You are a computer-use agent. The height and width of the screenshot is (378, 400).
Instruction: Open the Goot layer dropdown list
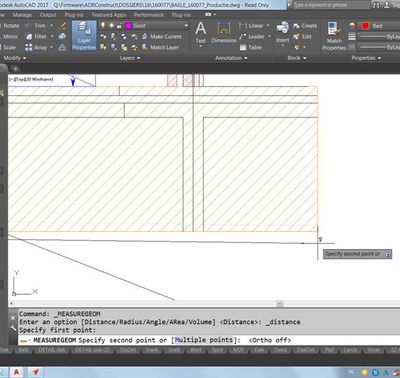click(157, 26)
